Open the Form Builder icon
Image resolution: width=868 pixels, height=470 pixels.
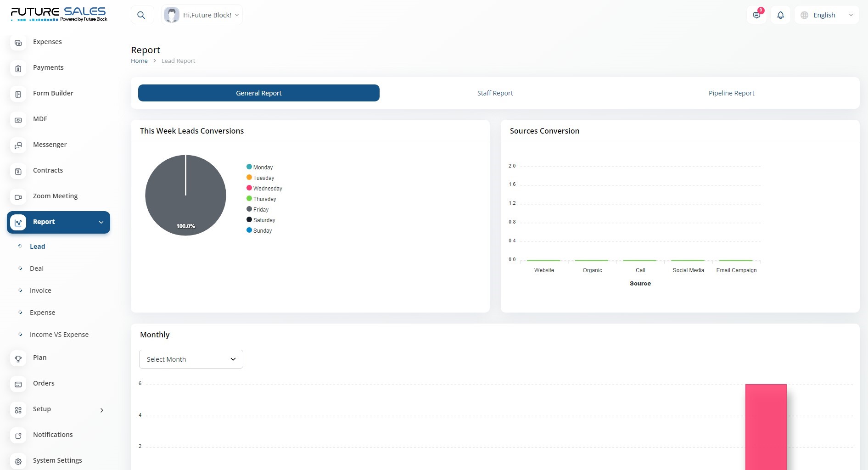18,94
